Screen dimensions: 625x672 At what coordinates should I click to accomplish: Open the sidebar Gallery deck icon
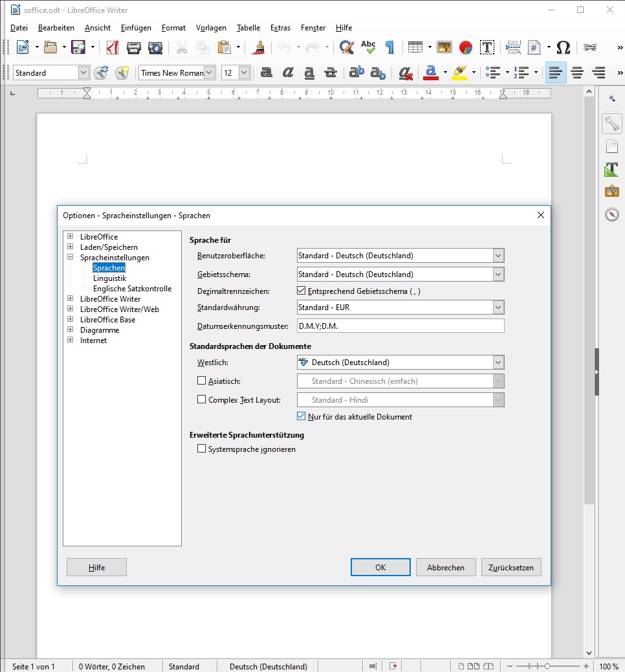click(612, 191)
